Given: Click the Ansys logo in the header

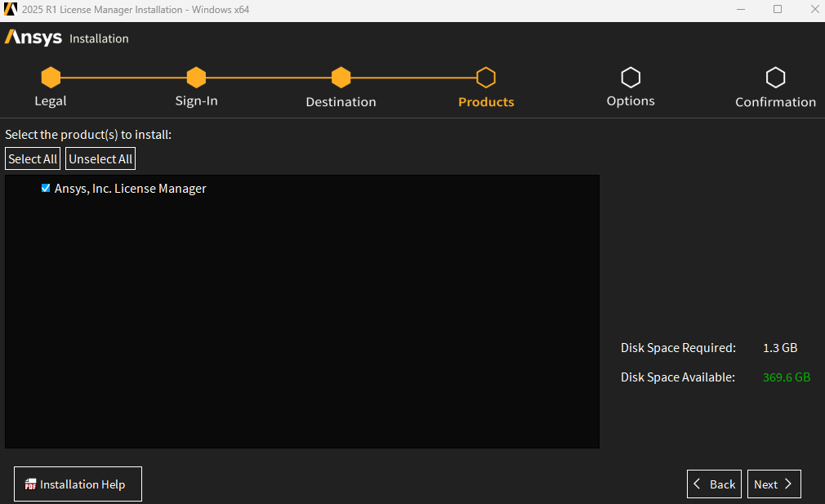Looking at the screenshot, I should click(x=33, y=38).
